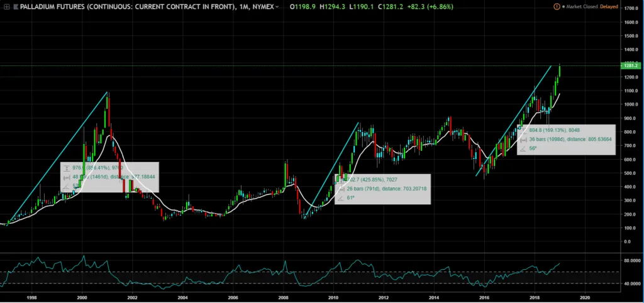Select the 2016-2019 cyan trend line
This screenshot has width=644, height=303.
pos(513,121)
